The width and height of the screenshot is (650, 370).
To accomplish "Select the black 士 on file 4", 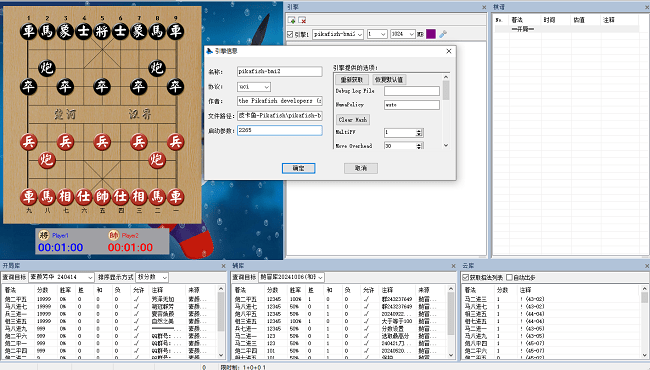I will (x=83, y=31).
